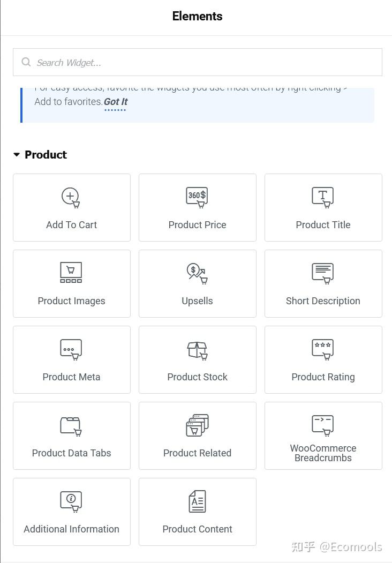Click the Add To Cart widget icon

(x=71, y=197)
